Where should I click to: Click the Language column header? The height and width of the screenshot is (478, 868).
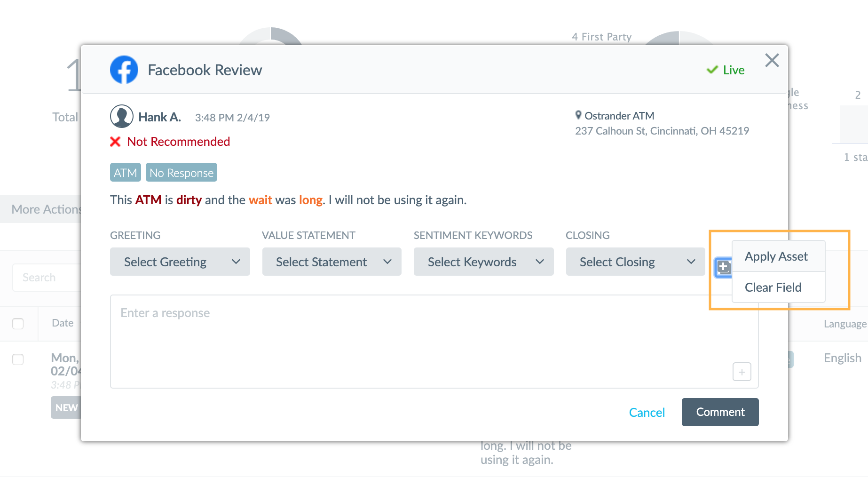pyautogui.click(x=844, y=324)
